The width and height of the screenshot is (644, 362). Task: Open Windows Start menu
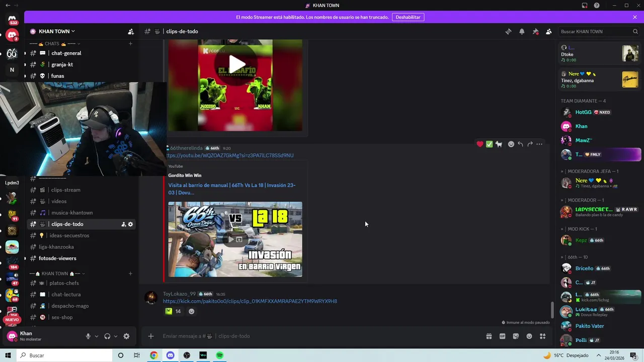click(8, 355)
